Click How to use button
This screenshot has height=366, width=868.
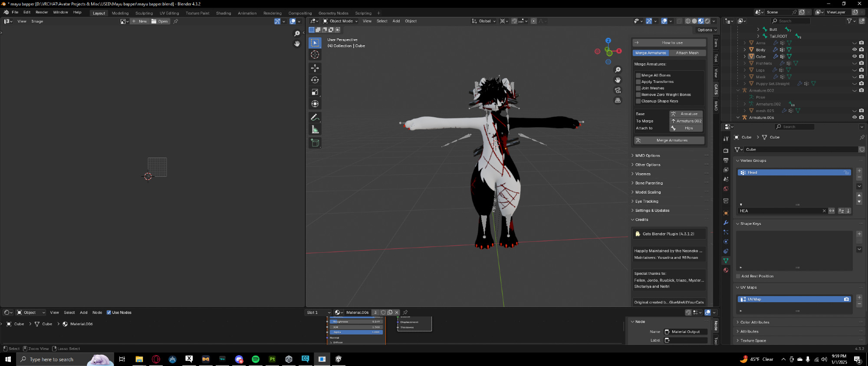pos(669,43)
